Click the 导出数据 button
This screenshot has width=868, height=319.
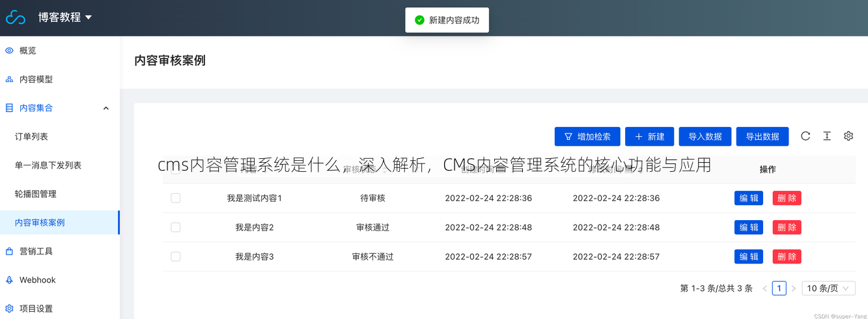pyautogui.click(x=763, y=137)
